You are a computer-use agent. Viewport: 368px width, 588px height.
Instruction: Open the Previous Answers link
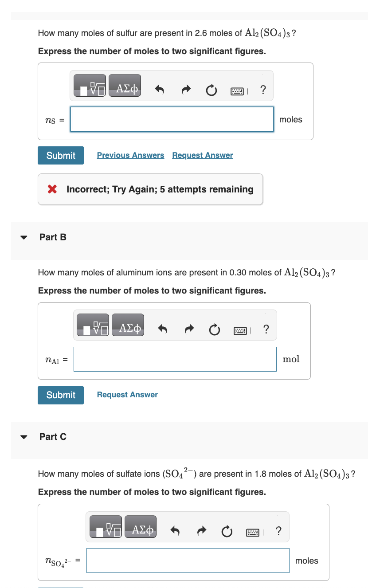130,155
